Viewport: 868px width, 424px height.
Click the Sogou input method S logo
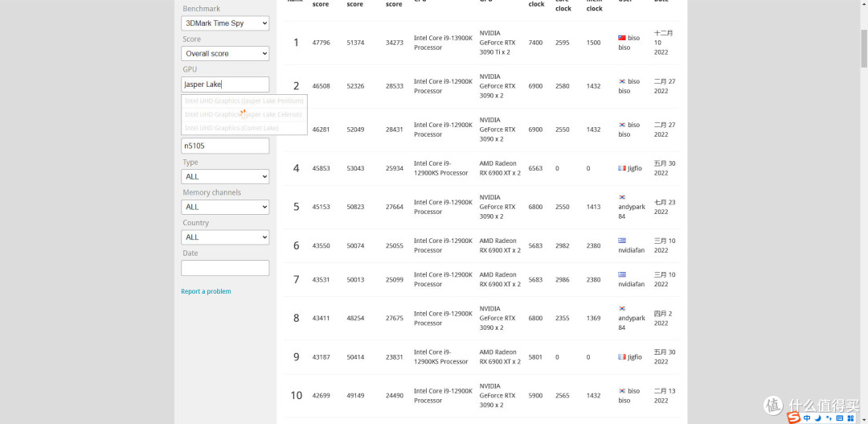(793, 418)
